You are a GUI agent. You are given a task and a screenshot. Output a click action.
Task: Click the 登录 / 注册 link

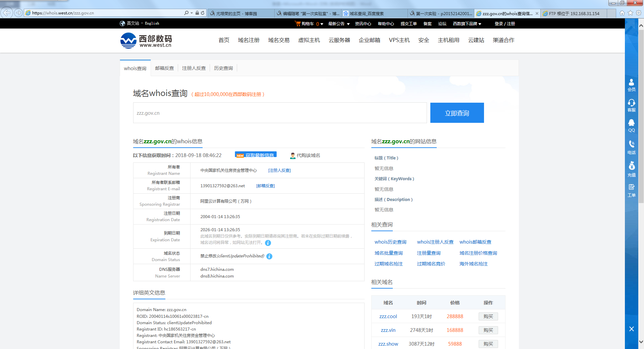click(x=505, y=24)
